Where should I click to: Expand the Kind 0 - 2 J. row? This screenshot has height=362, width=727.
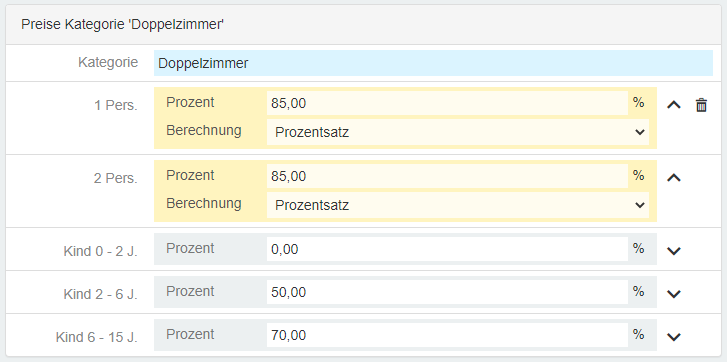click(674, 251)
